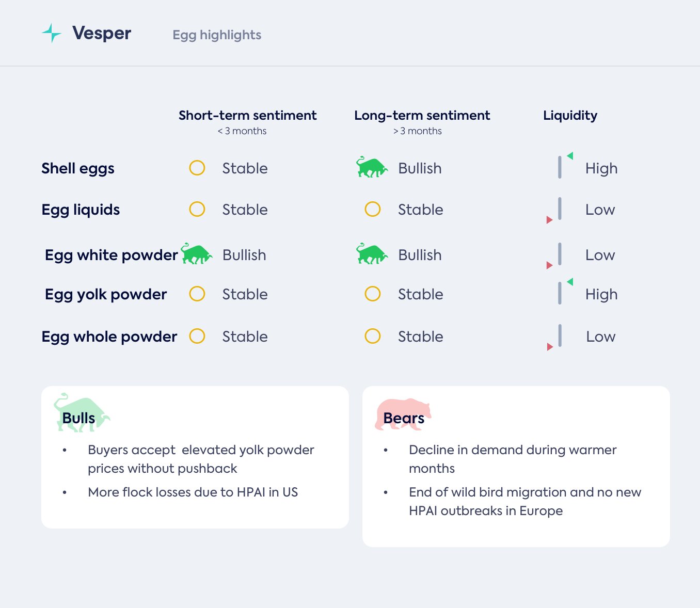Click the Long-term sentiment column header
Viewport: 700px width, 608px height.
[x=422, y=116]
